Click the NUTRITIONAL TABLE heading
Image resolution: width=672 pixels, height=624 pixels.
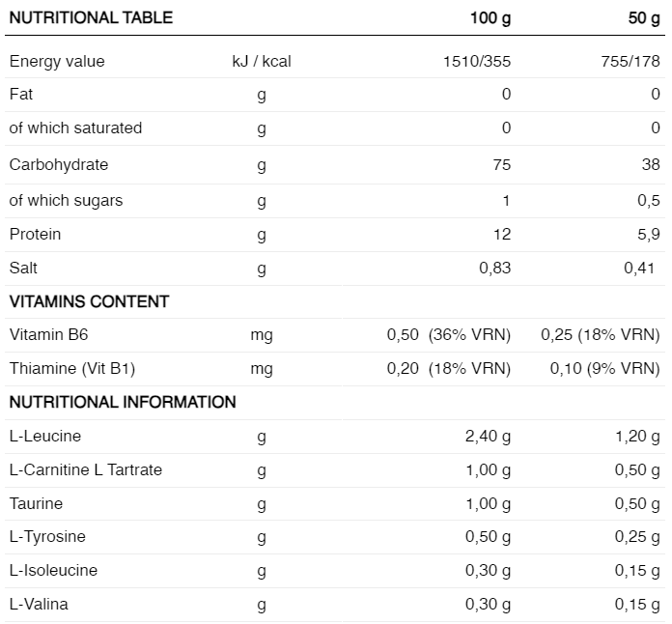coord(91,17)
